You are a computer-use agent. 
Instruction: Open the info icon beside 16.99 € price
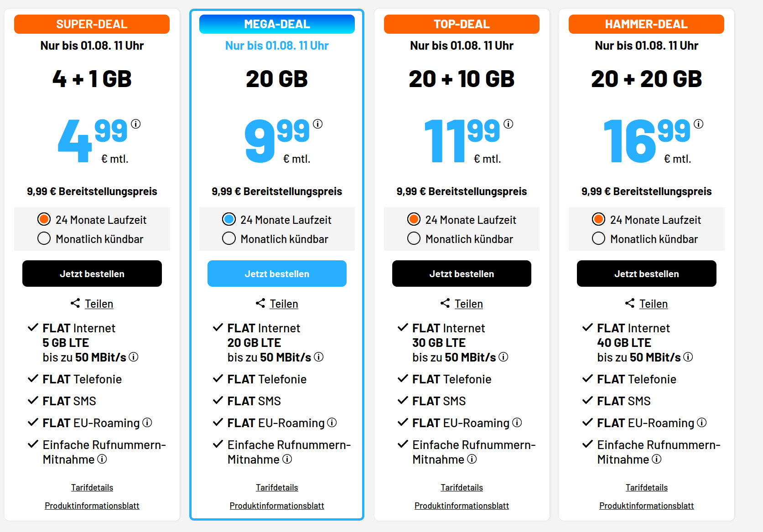pyautogui.click(x=697, y=123)
